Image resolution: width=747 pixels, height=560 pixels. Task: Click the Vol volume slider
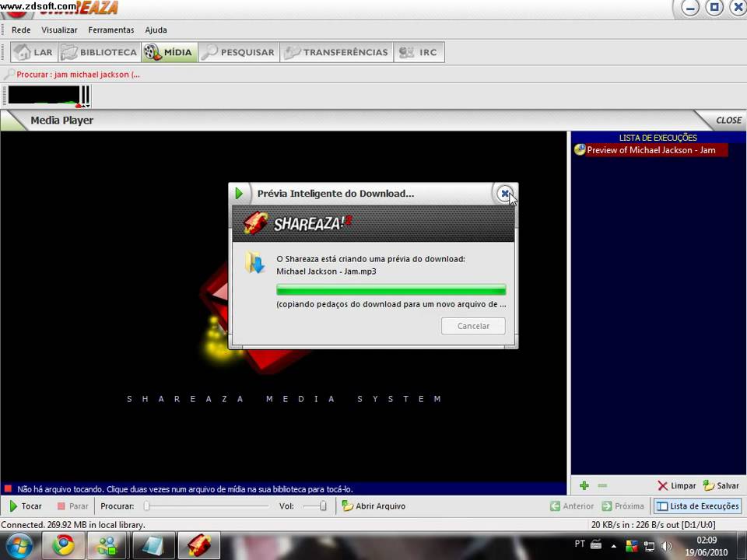coord(315,506)
